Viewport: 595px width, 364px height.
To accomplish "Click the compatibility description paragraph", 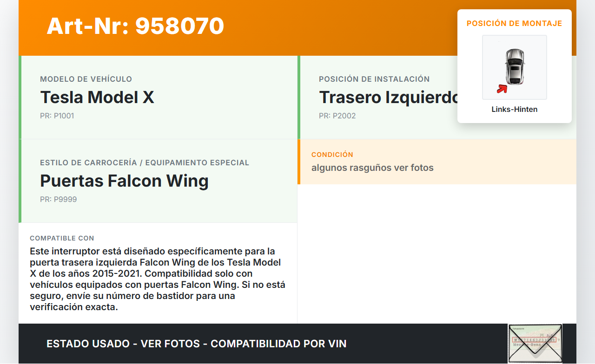I will (x=158, y=279).
